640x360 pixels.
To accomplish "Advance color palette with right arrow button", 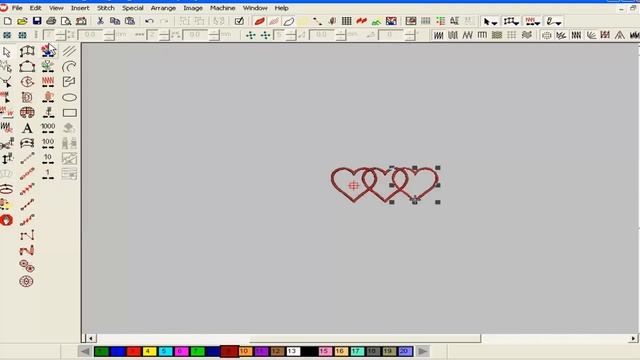I will click(423, 351).
